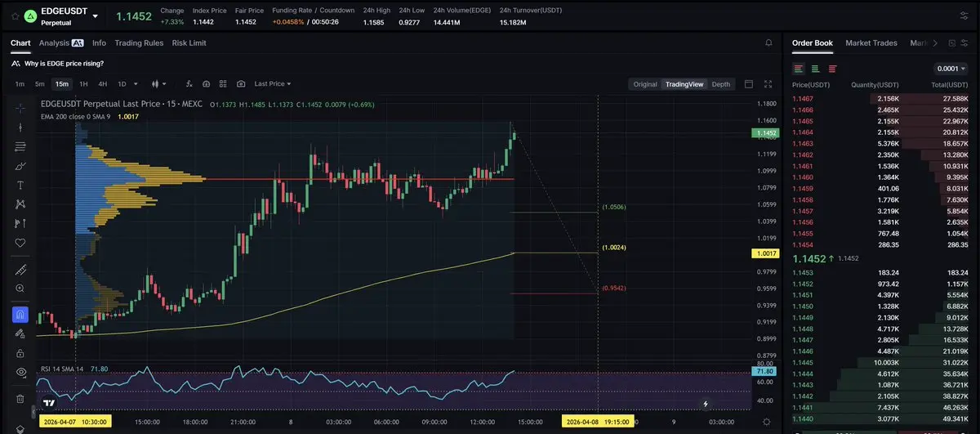Toggle stay in drawing mode pencil-lock
980x434 pixels.
tap(20, 333)
